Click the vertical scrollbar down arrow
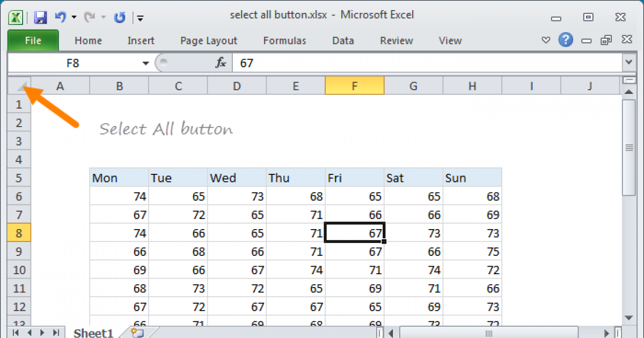 tap(629, 317)
